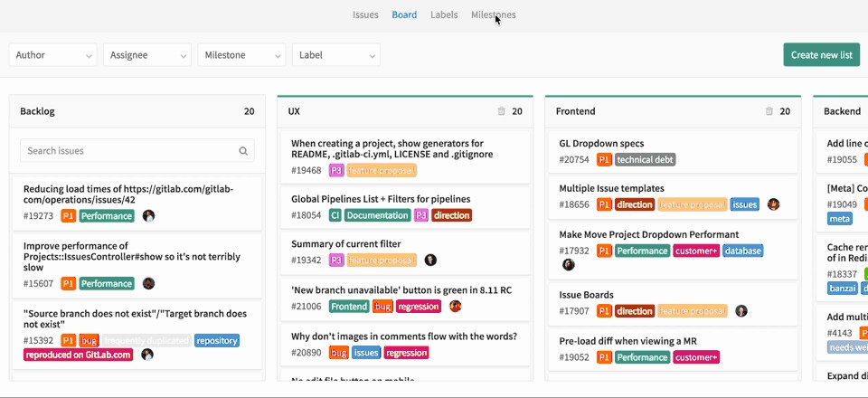Image resolution: width=868 pixels, height=398 pixels.
Task: Click the search magnifier icon in Backlog
Action: coord(243,151)
